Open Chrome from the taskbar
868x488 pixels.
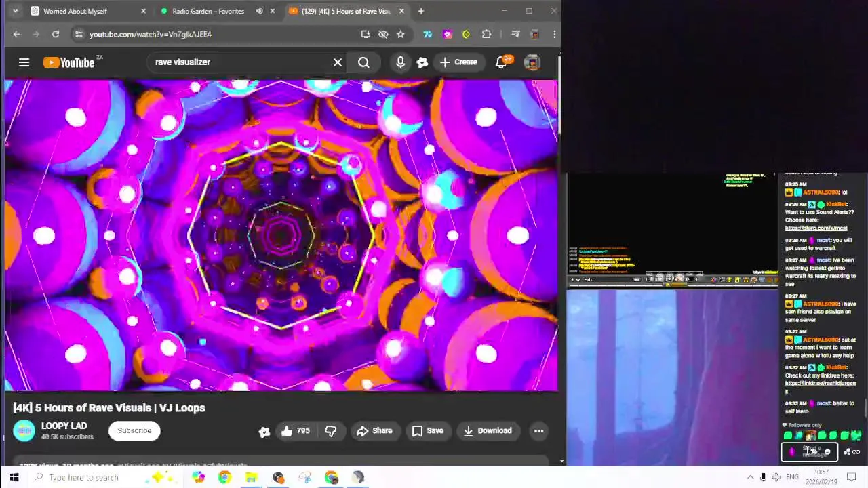pyautogui.click(x=224, y=477)
